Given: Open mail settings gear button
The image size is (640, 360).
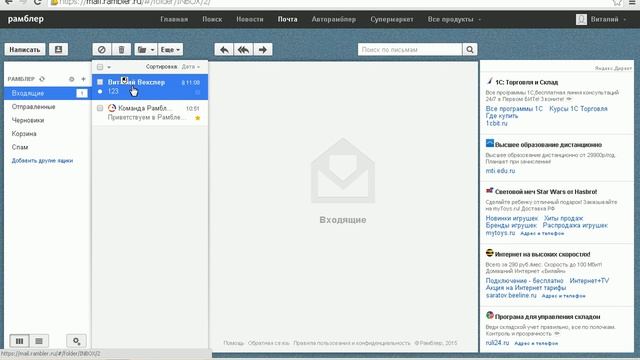Looking at the screenshot, I should (76, 341).
